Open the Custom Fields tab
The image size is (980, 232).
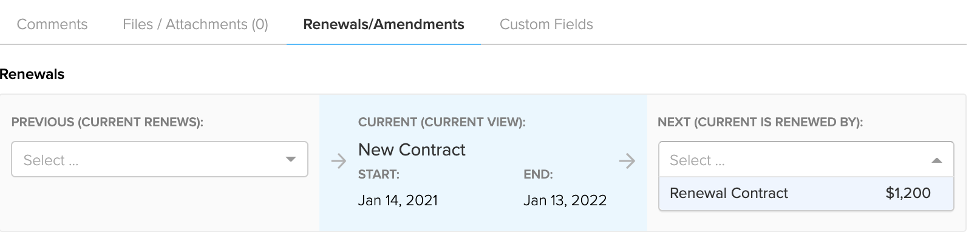546,24
